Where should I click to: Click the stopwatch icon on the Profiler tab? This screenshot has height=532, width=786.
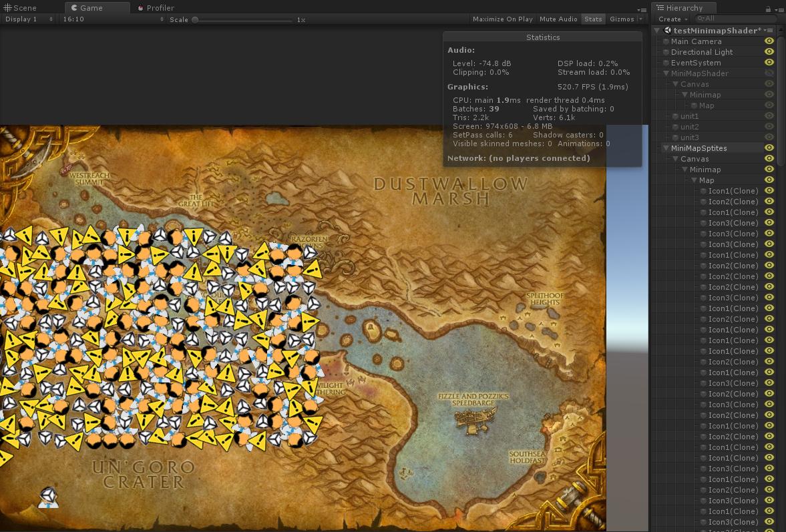(140, 8)
